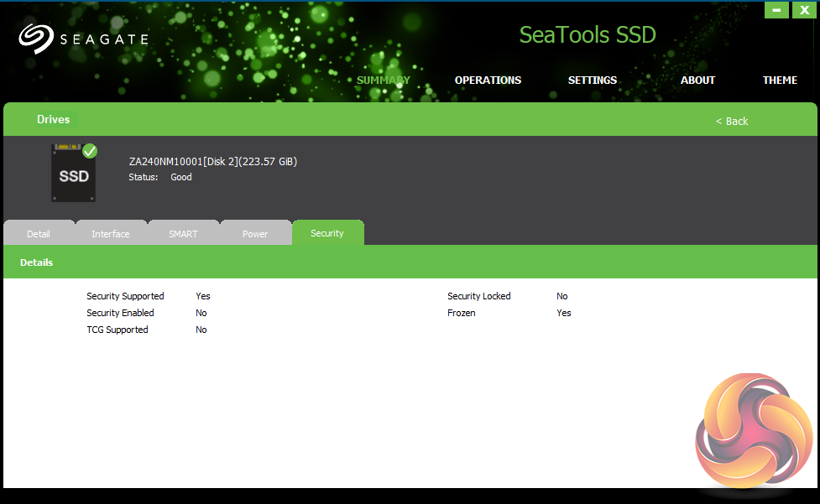Open the ABOUT section
Screen dimensions: 820x504
coord(697,81)
